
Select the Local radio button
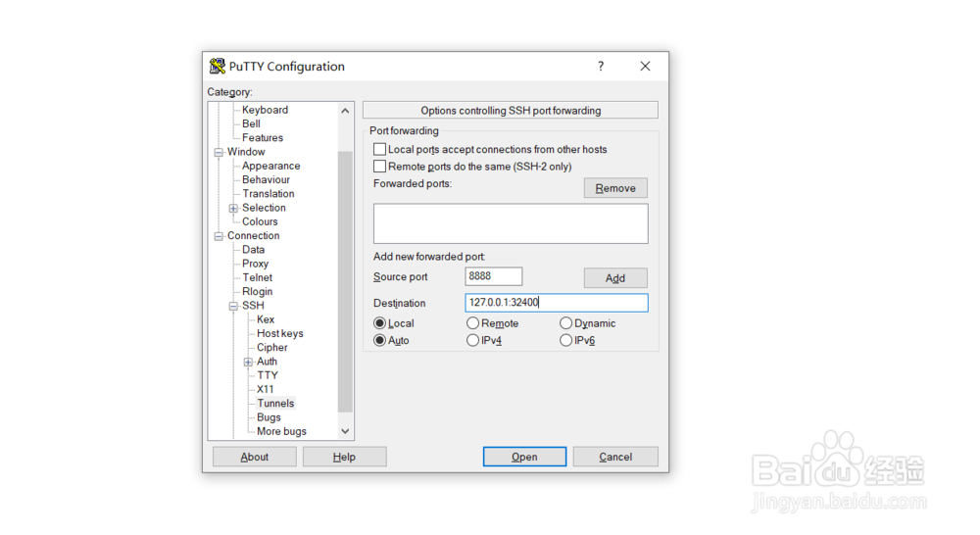(x=379, y=323)
